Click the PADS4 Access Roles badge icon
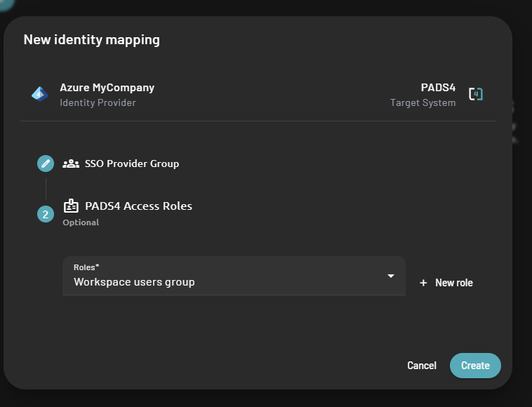This screenshot has width=532, height=407. (71, 206)
